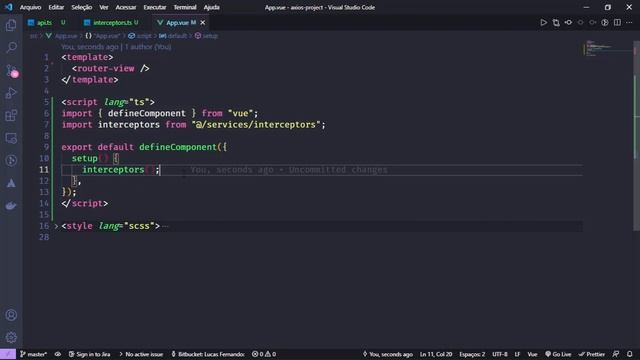The image size is (640, 360).
Task: Open the "App.vue" braces breadcrumb
Action: [x=103, y=36]
